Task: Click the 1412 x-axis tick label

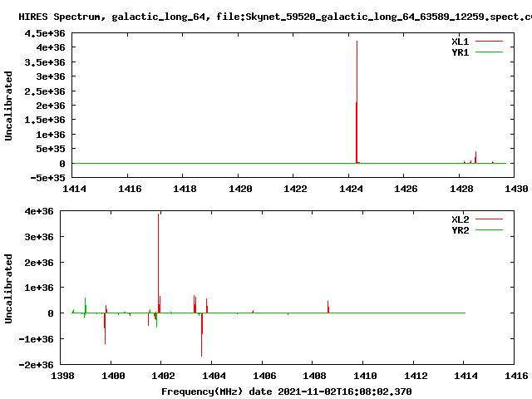Action: [416, 376]
